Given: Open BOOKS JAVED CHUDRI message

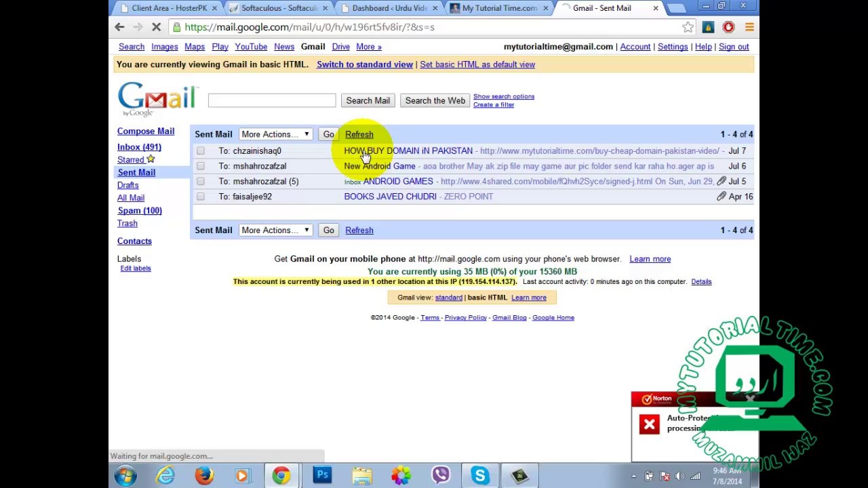Looking at the screenshot, I should (x=390, y=197).
